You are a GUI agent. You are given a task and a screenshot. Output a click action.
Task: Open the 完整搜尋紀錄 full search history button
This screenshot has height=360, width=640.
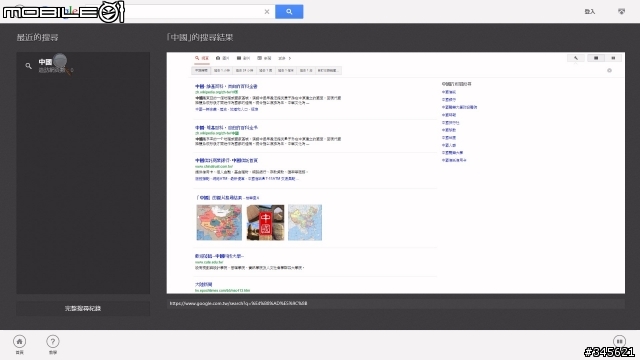(83, 308)
